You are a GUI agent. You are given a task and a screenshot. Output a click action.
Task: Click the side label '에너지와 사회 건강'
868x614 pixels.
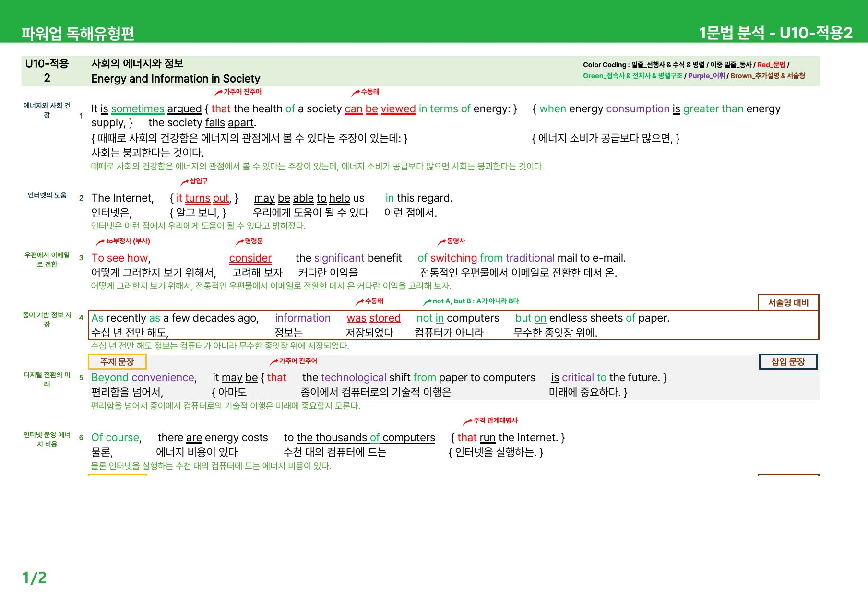[47, 110]
